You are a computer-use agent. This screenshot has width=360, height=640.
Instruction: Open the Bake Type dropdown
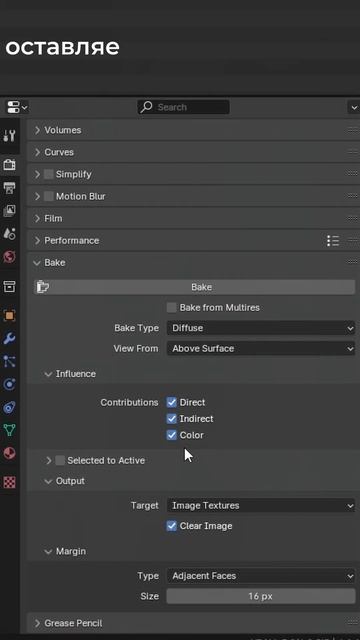point(261,328)
